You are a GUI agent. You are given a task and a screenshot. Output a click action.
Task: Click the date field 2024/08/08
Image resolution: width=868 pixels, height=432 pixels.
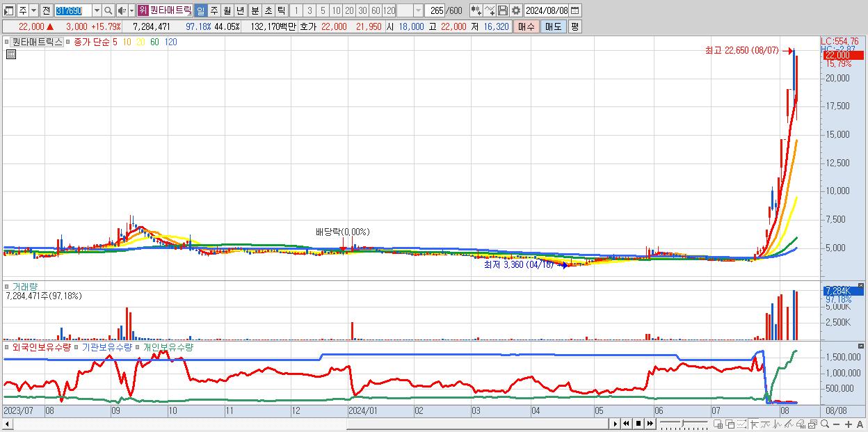point(547,10)
